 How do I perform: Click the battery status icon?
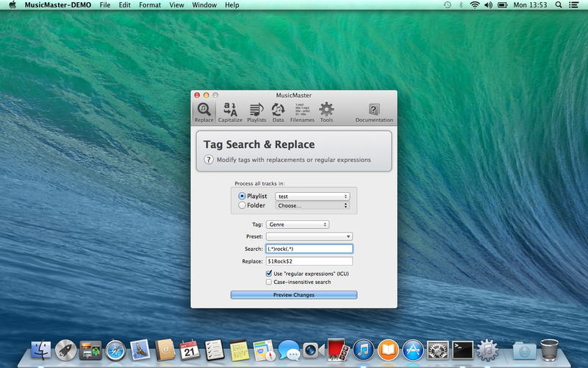(x=502, y=5)
